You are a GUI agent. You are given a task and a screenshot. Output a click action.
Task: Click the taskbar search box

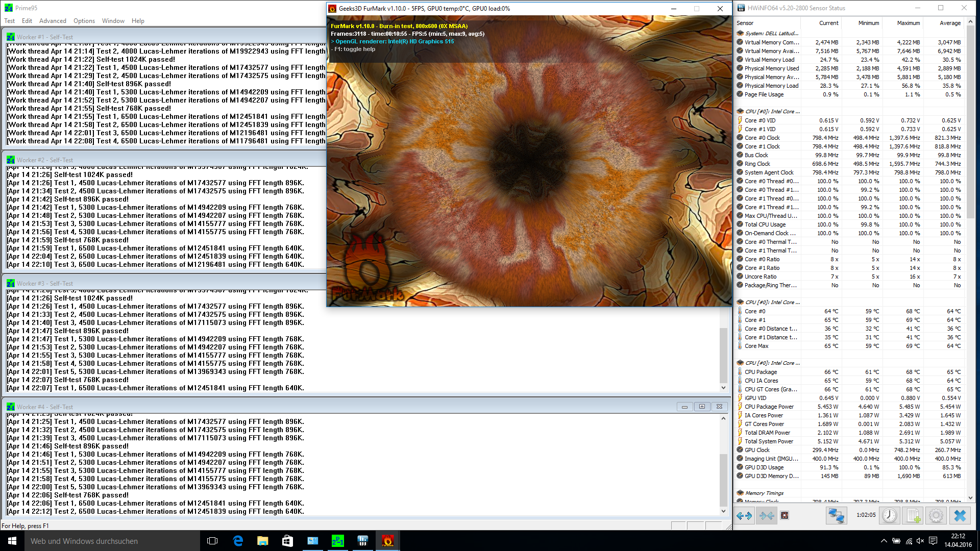click(112, 541)
